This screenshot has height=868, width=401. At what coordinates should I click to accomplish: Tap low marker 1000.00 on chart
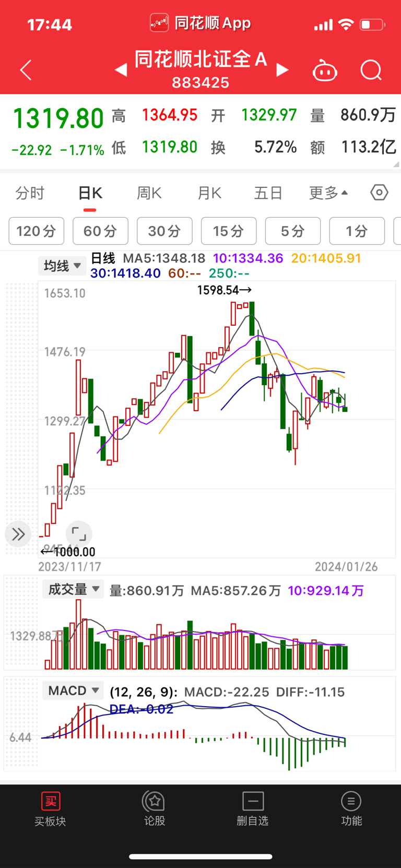68,552
